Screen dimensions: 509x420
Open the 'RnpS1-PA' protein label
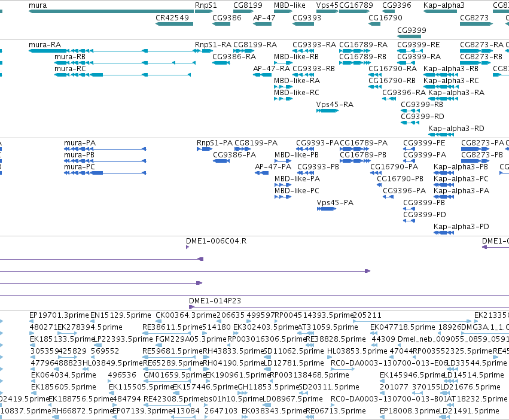coord(215,143)
